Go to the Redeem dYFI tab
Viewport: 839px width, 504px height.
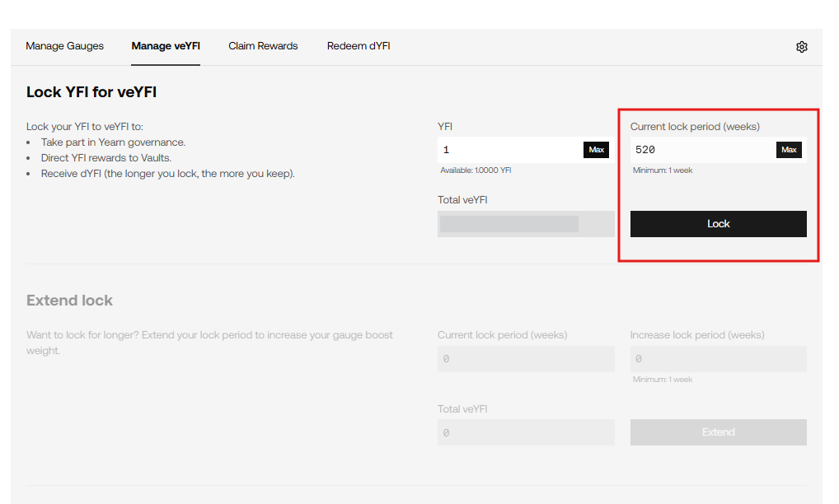coord(359,46)
